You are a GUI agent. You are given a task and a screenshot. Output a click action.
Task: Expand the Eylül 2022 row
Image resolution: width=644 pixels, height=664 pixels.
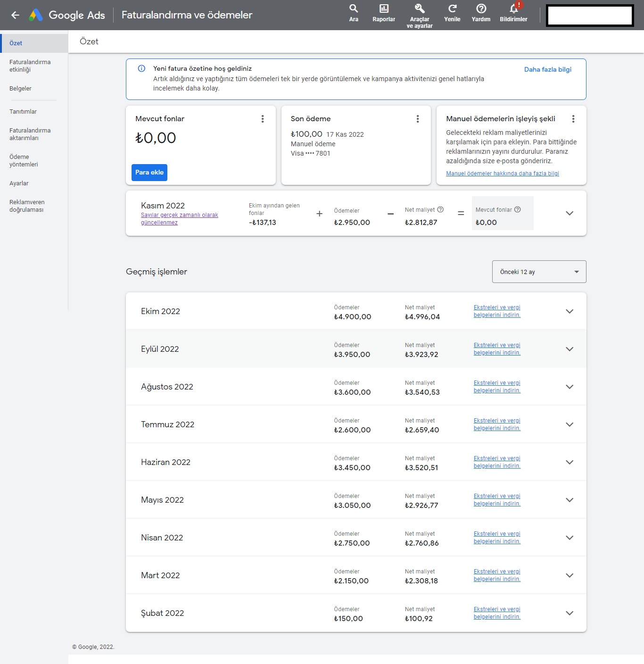point(570,349)
